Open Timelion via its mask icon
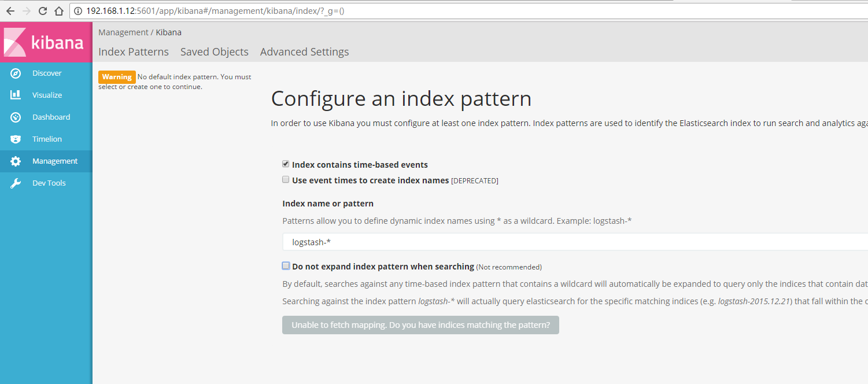868x384 pixels. click(16, 139)
